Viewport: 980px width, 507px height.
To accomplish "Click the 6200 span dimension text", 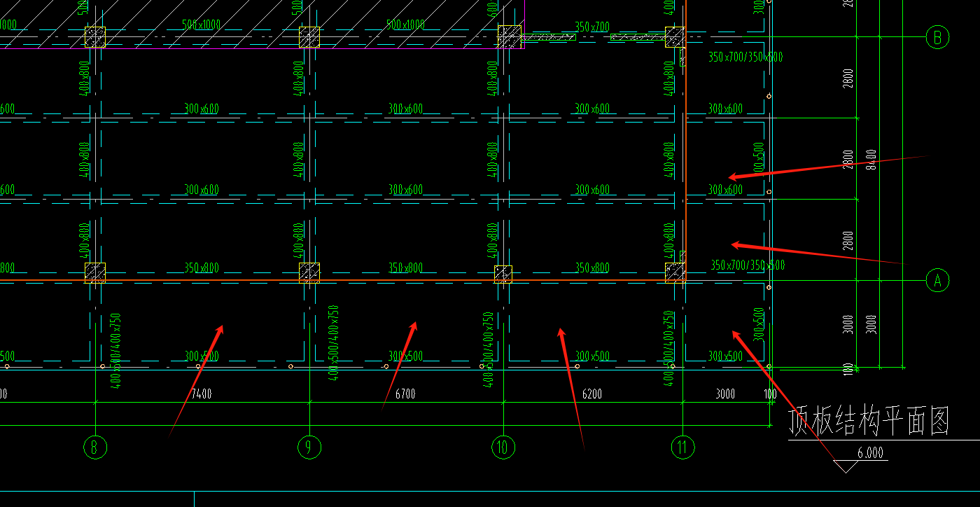I will click(x=592, y=394).
